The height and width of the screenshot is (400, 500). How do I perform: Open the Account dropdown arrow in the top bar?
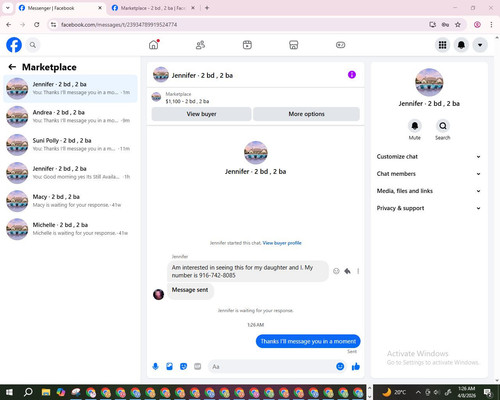[480, 45]
